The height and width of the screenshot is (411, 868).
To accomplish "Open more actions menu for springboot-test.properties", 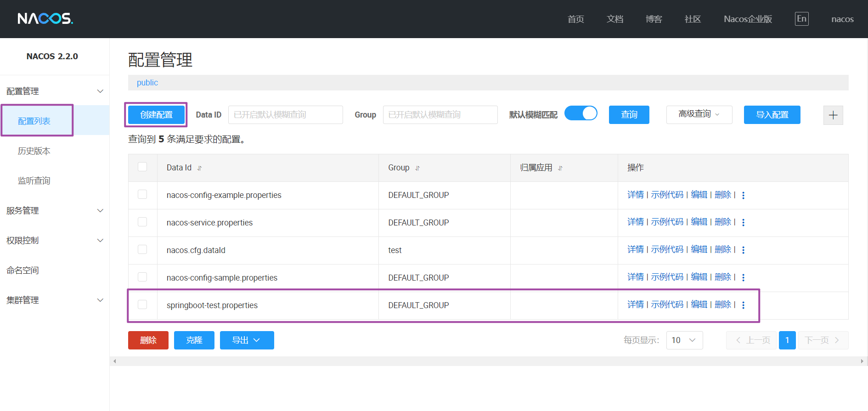I will click(743, 305).
